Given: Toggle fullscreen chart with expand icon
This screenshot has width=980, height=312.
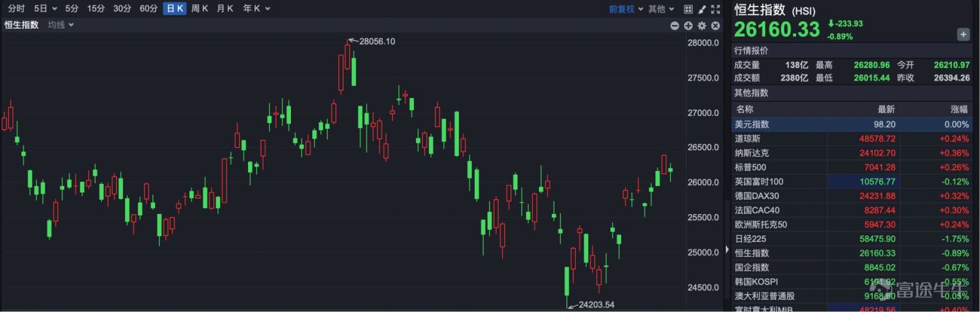Looking at the screenshot, I should click(715, 9).
